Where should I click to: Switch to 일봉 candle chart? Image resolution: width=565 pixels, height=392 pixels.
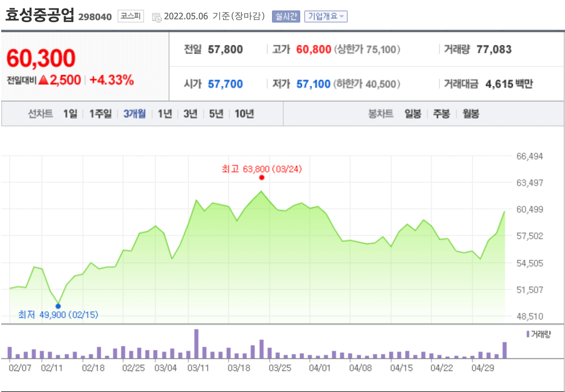413,114
